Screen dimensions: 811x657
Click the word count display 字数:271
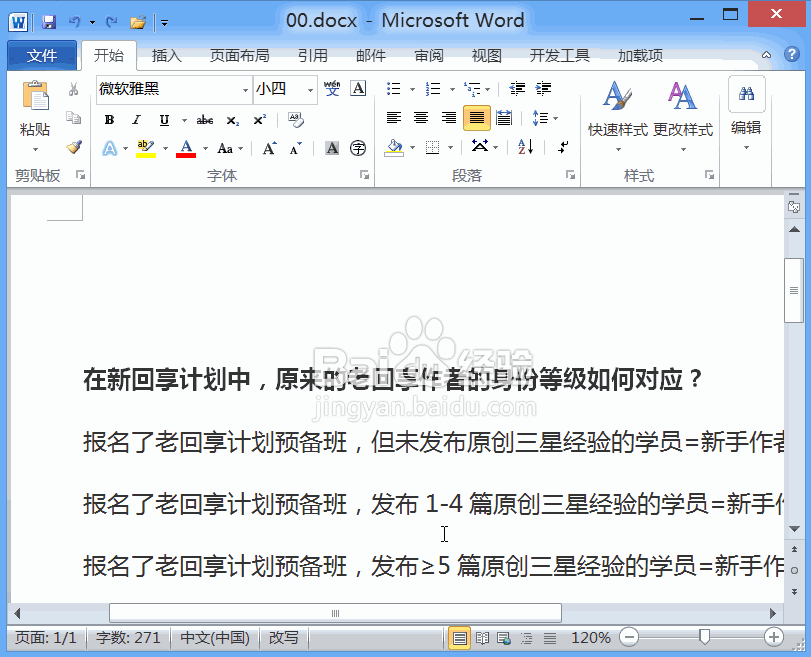tap(128, 637)
